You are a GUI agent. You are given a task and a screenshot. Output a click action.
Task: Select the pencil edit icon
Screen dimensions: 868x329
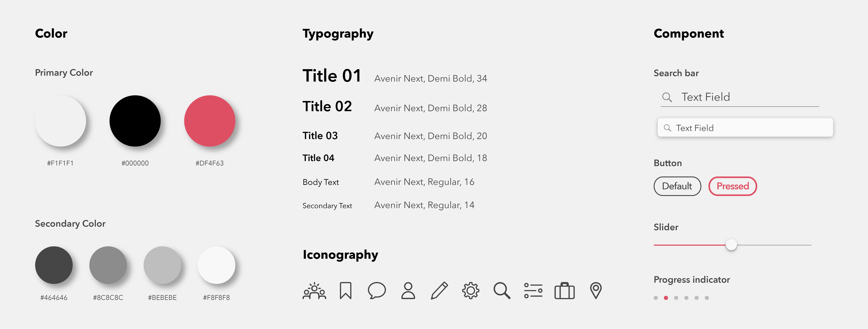tap(439, 291)
